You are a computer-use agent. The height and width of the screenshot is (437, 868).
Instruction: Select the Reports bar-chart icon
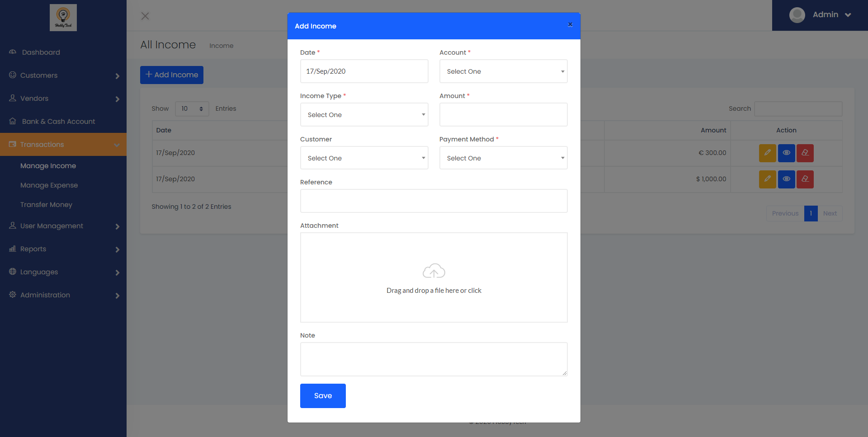coord(12,249)
